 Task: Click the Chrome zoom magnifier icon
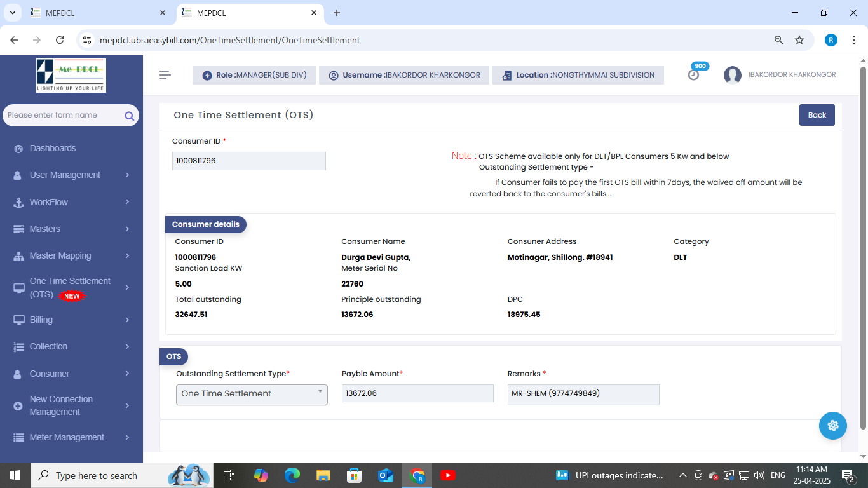778,40
